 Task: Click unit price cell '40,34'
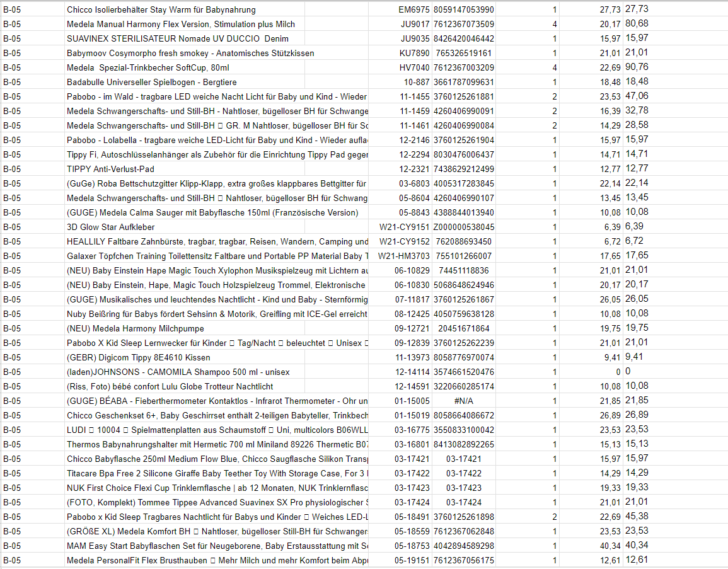(591, 546)
